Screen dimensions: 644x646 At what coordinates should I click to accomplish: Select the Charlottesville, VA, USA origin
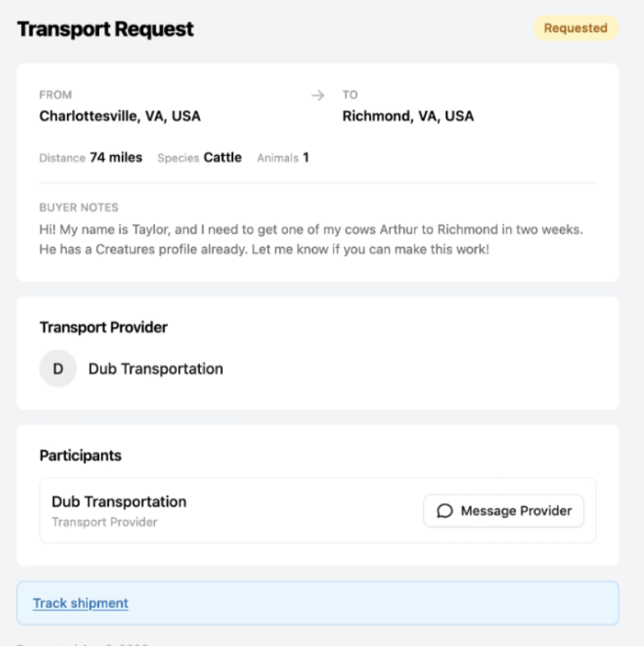pos(119,116)
